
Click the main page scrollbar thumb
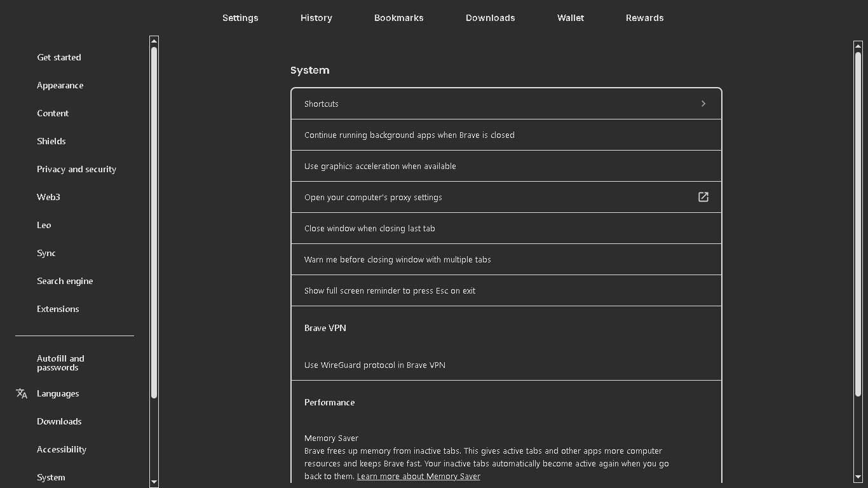[858, 225]
